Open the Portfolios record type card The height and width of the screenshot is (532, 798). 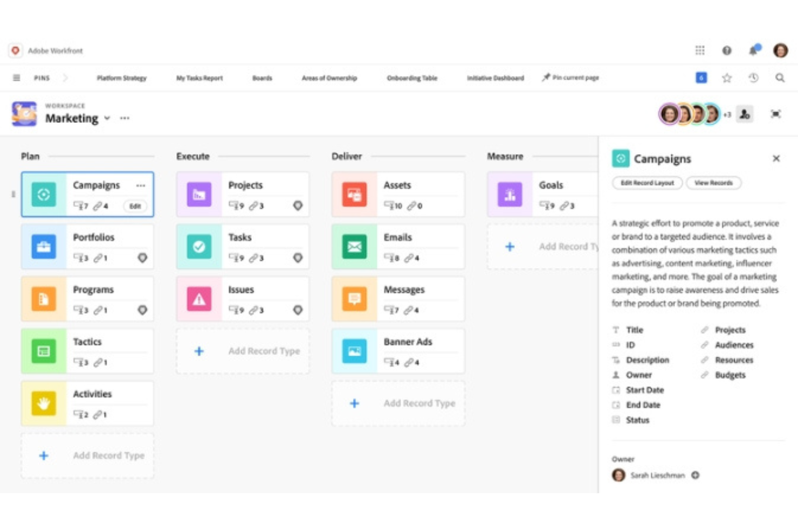87,246
